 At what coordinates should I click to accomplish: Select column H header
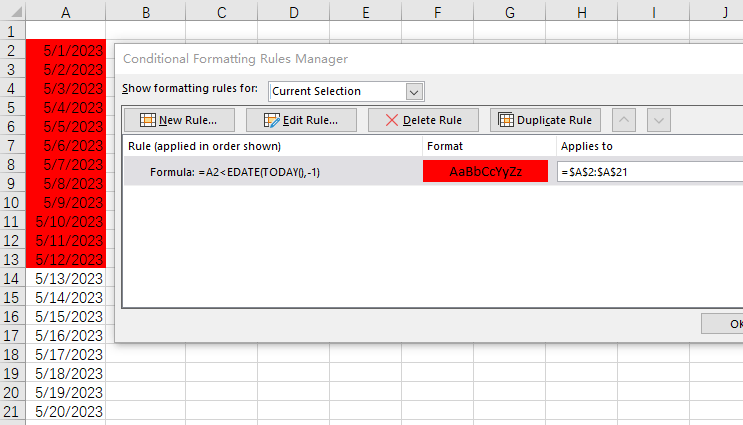coord(582,12)
